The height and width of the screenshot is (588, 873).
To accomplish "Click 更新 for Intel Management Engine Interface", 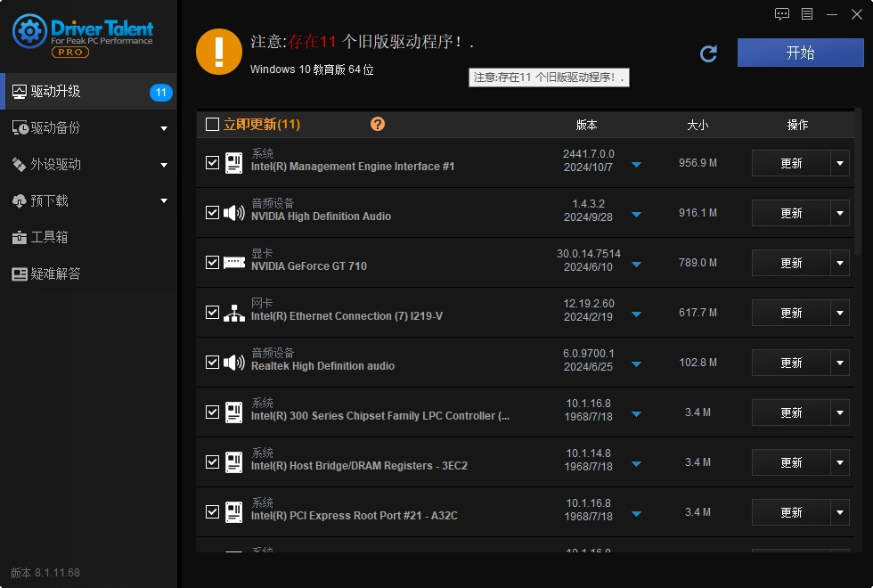I will point(791,163).
